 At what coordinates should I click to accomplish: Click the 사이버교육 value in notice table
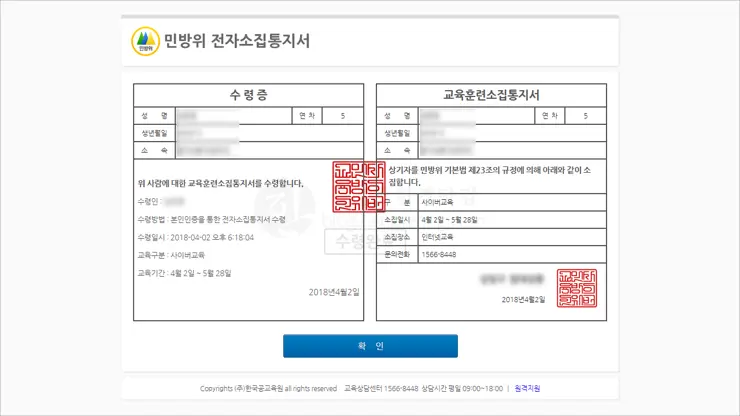[x=437, y=202]
